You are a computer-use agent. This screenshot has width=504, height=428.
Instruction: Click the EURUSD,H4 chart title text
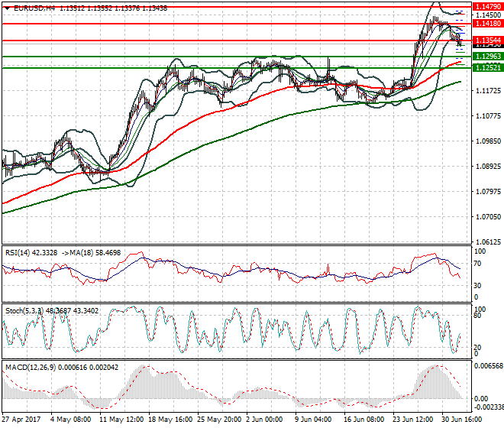(34, 8)
